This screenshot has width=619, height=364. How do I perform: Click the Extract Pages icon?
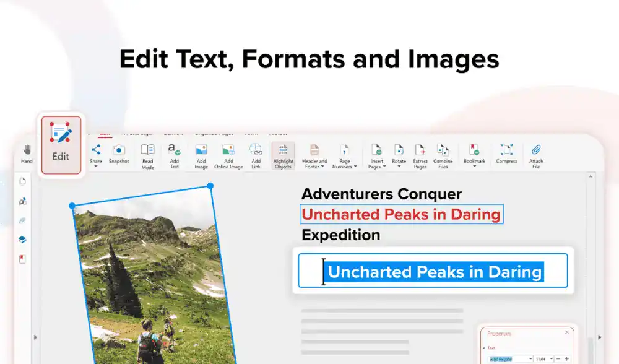coord(420,156)
